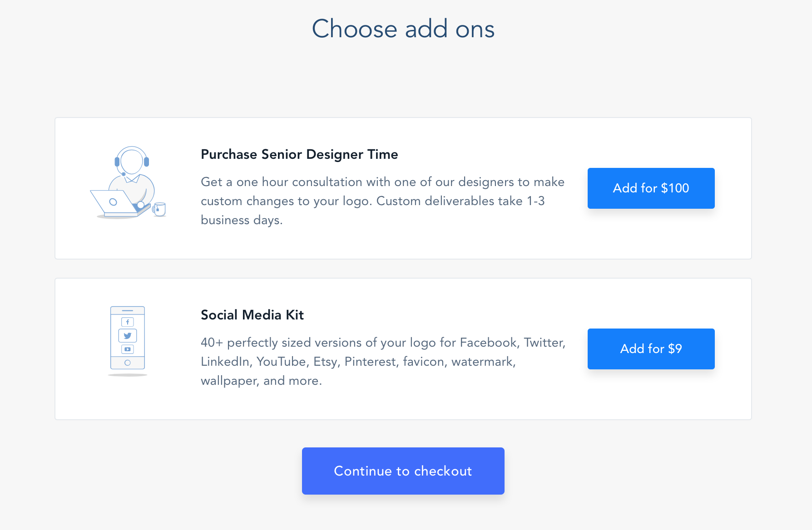The height and width of the screenshot is (530, 812).
Task: Click the designer with headset illustration
Action: coord(128,182)
